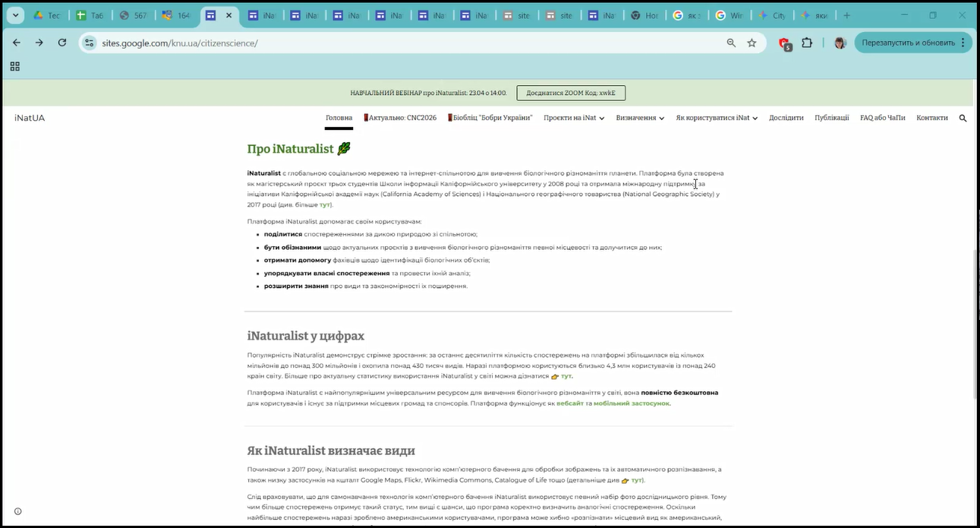Go to the Публікації menu item
Screen dimensions: 980x528
pyautogui.click(x=831, y=119)
